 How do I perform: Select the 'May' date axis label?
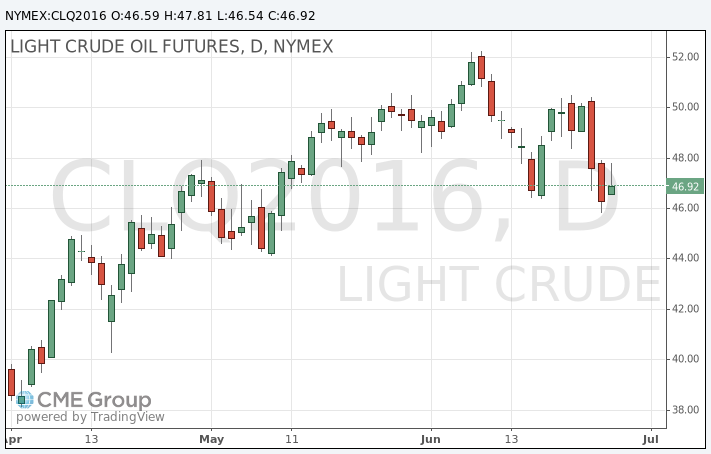pos(212,439)
